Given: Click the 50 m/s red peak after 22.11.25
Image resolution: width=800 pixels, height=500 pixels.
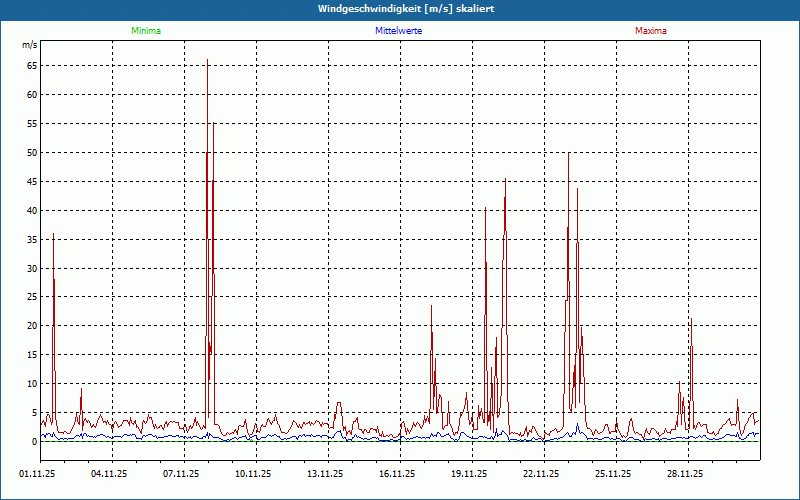Looking at the screenshot, I should coord(568,154).
